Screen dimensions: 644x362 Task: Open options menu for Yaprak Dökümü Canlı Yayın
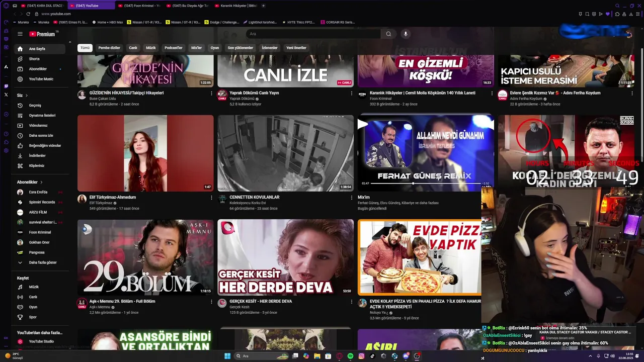[x=351, y=93]
